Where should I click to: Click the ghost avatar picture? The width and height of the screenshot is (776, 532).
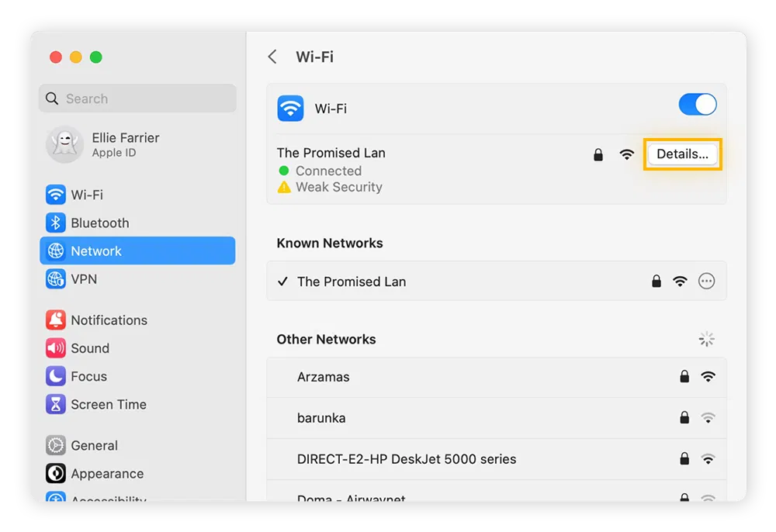coord(64,144)
